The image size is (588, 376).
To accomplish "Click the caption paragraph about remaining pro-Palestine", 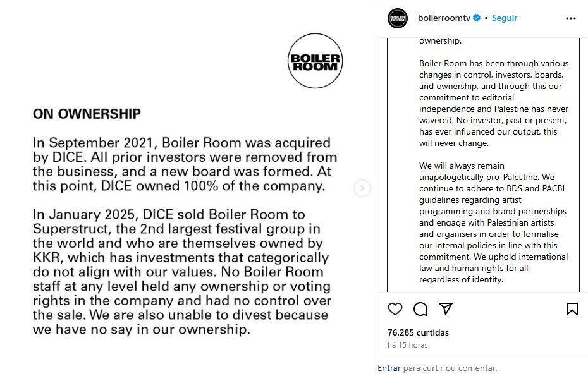I will pos(494,222).
